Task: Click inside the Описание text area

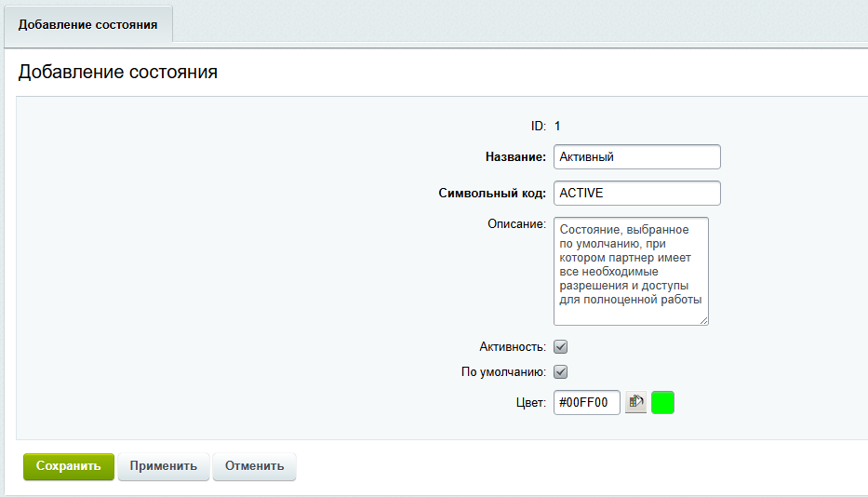Action: pyautogui.click(x=630, y=271)
